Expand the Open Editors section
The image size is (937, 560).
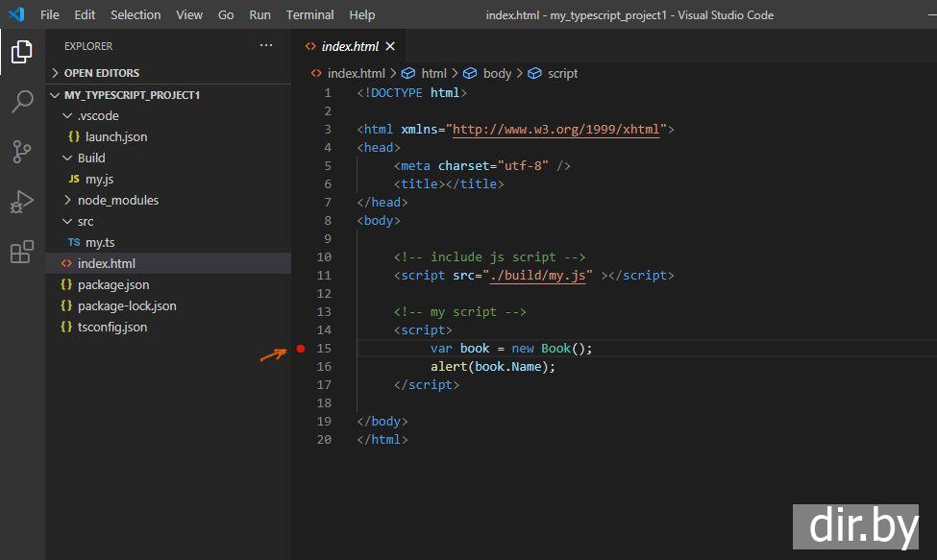[x=101, y=73]
